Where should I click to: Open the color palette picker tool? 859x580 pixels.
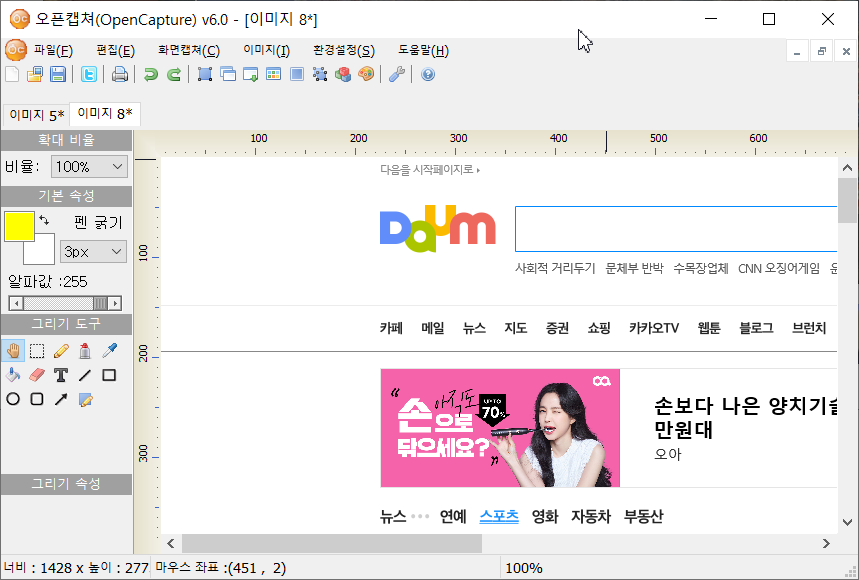(x=366, y=74)
